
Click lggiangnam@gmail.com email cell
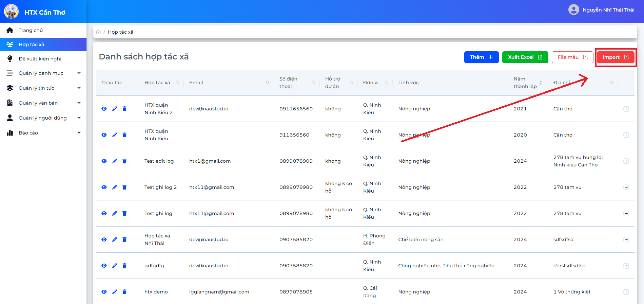219,292
